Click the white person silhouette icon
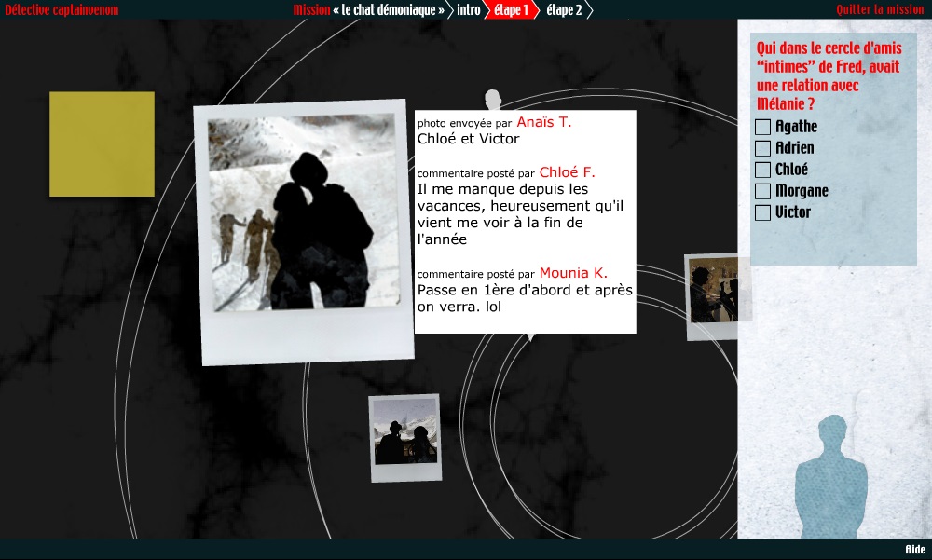This screenshot has height=560, width=932. [493, 100]
